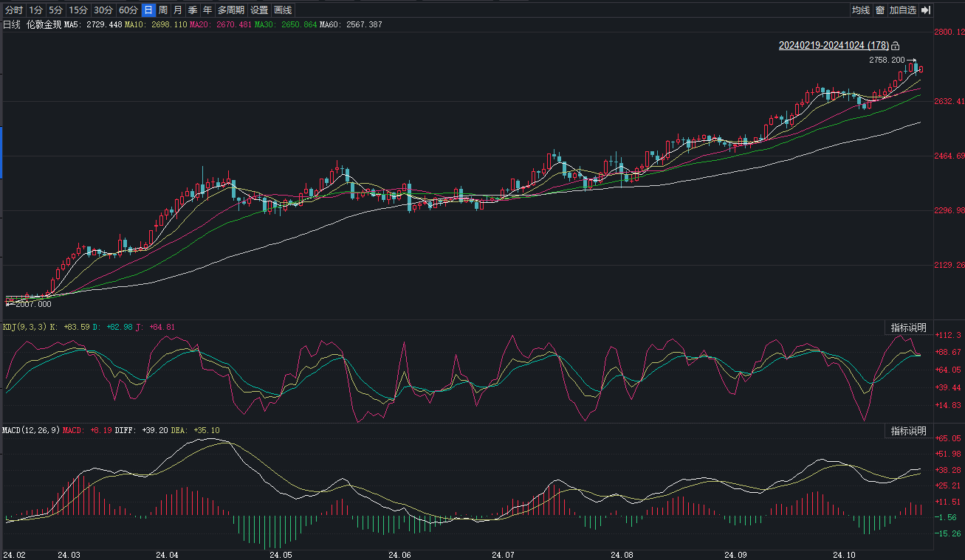The height and width of the screenshot is (560, 965).
Task: Open 指标说明 for the KDJ indicator
Action: click(x=907, y=328)
